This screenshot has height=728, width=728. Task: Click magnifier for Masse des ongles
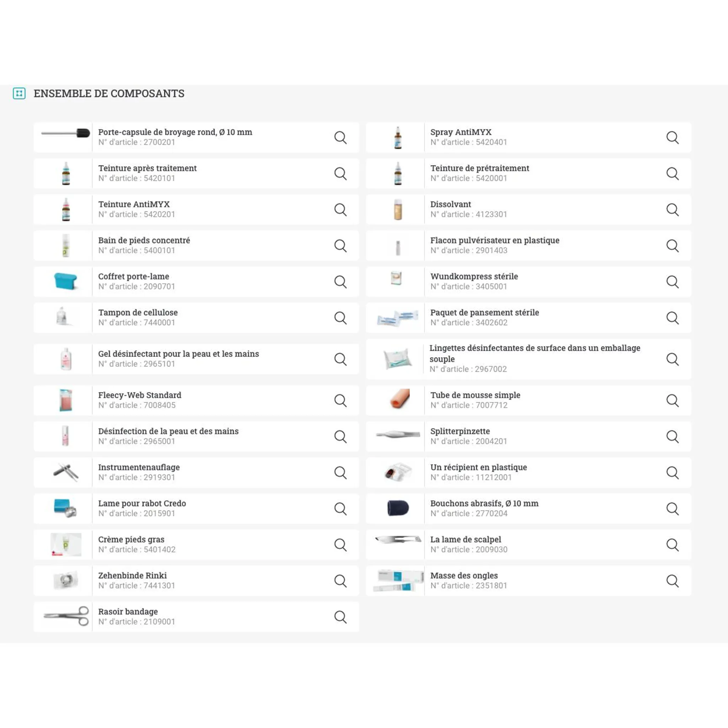(672, 581)
